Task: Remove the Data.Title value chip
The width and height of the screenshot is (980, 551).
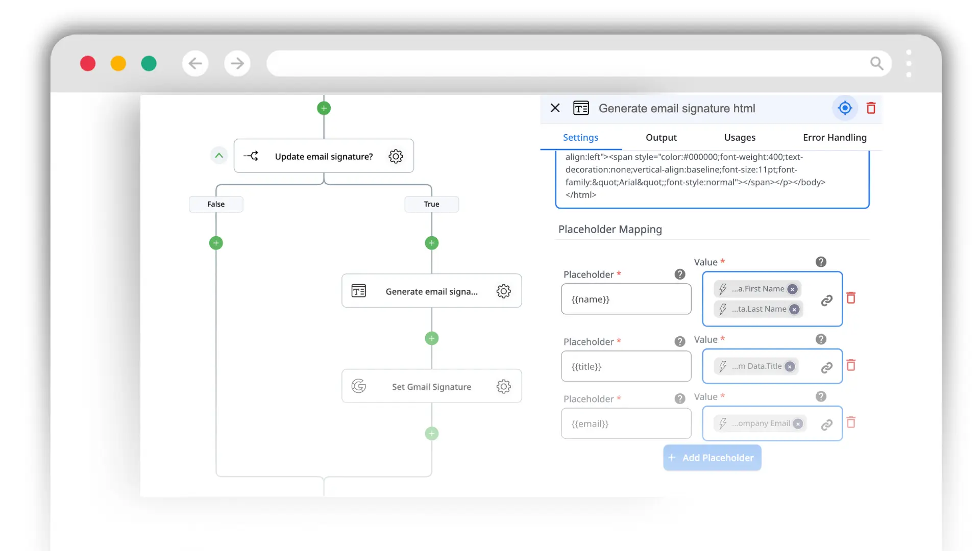Action: [x=790, y=367]
